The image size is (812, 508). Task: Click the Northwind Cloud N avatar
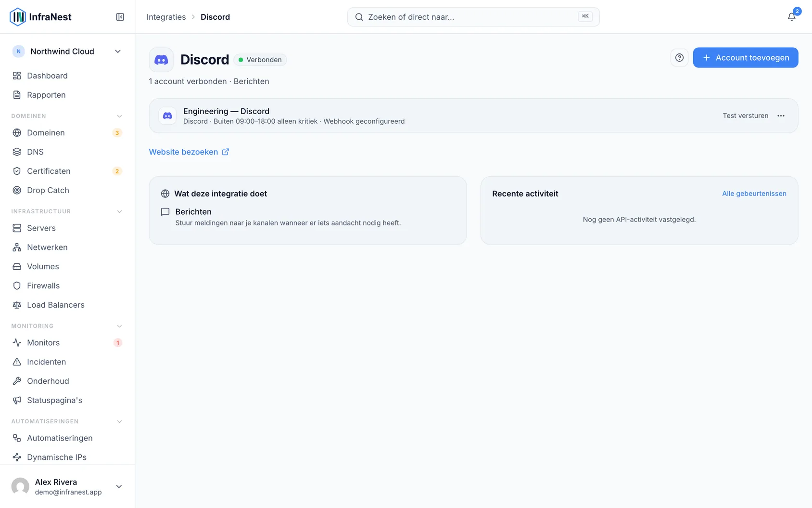19,52
